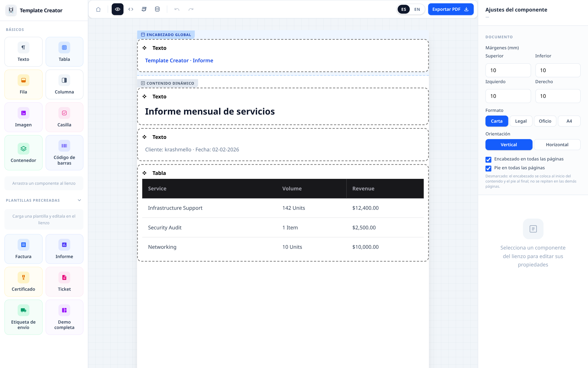Add a Casilla component
Screen dimensions: 588x368
tap(64, 117)
